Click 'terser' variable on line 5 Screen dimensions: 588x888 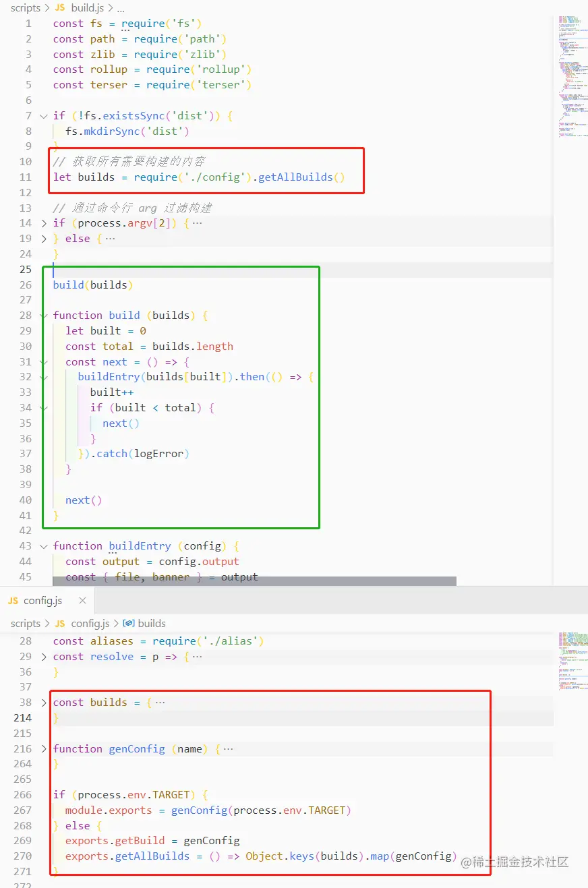coord(109,85)
